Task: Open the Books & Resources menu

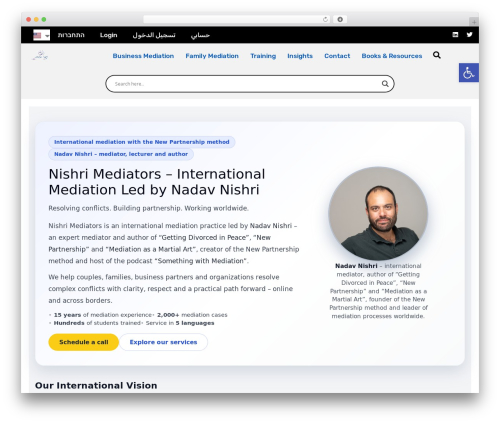Action: coord(392,56)
